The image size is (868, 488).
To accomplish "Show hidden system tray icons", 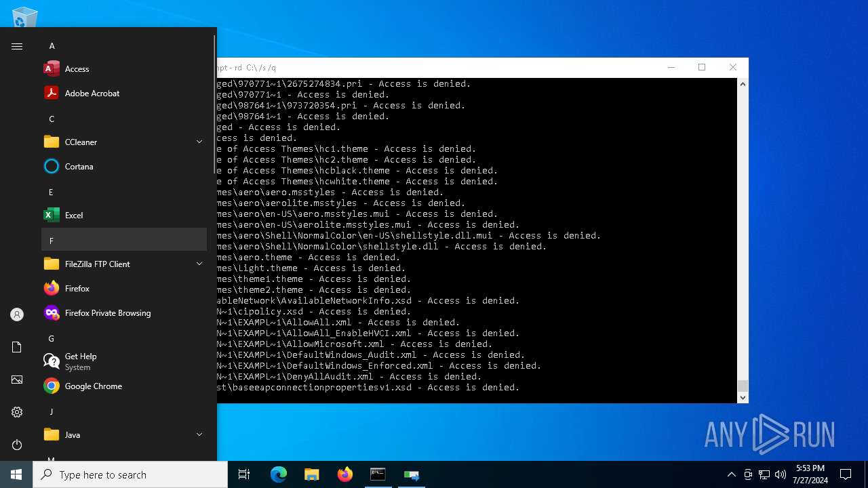I will [731, 474].
